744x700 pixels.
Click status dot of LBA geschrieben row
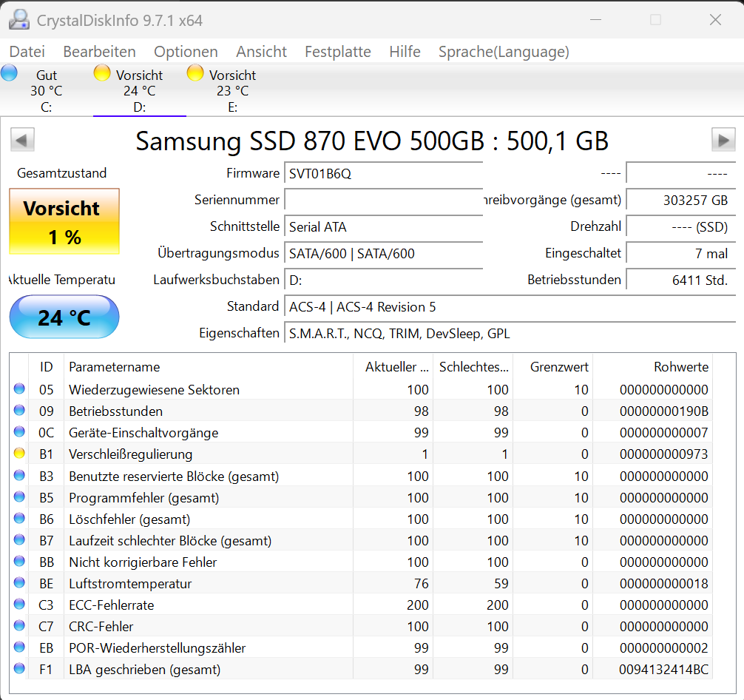(19, 668)
